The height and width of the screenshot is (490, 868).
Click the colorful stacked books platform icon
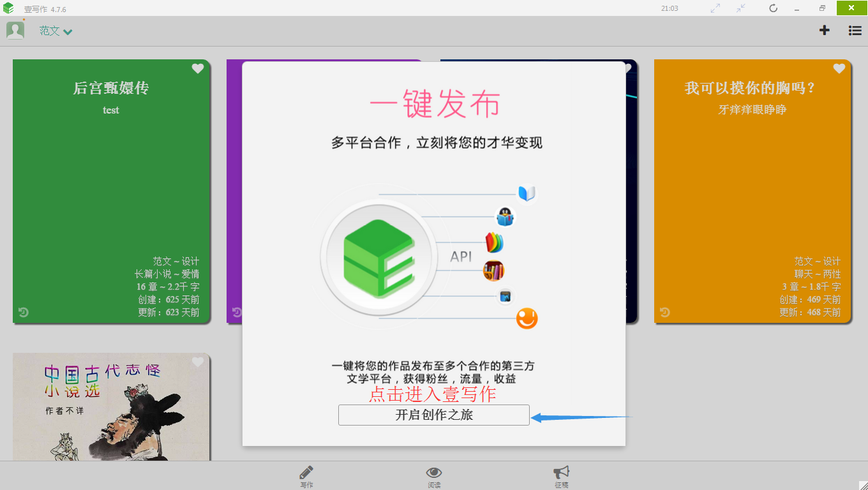tap(495, 242)
